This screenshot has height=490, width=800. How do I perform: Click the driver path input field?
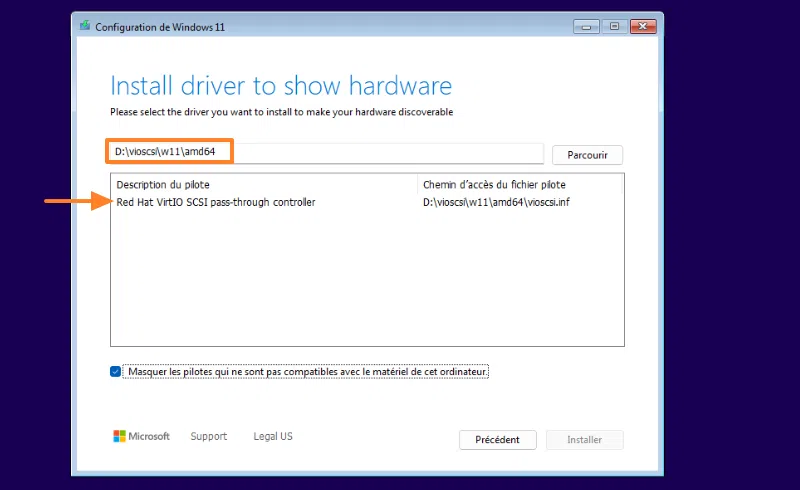327,152
